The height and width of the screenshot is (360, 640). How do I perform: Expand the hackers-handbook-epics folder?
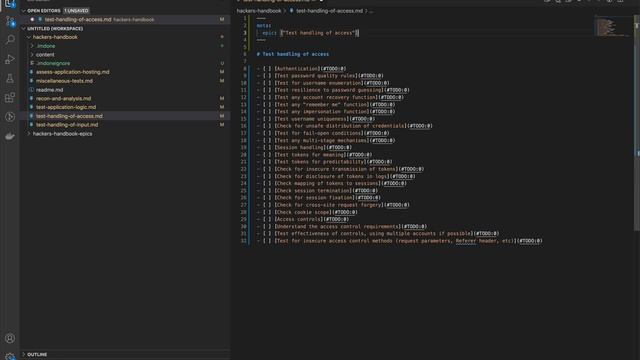[29, 134]
